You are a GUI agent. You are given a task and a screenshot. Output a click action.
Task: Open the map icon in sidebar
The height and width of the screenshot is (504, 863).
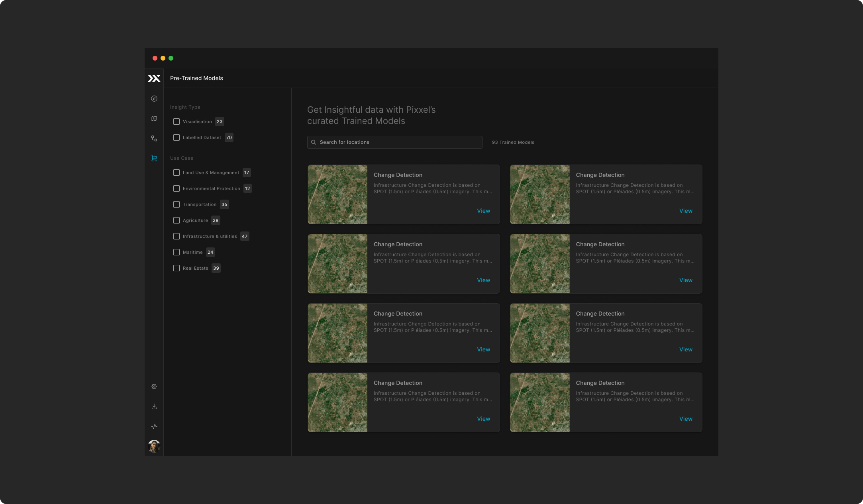[x=154, y=118]
